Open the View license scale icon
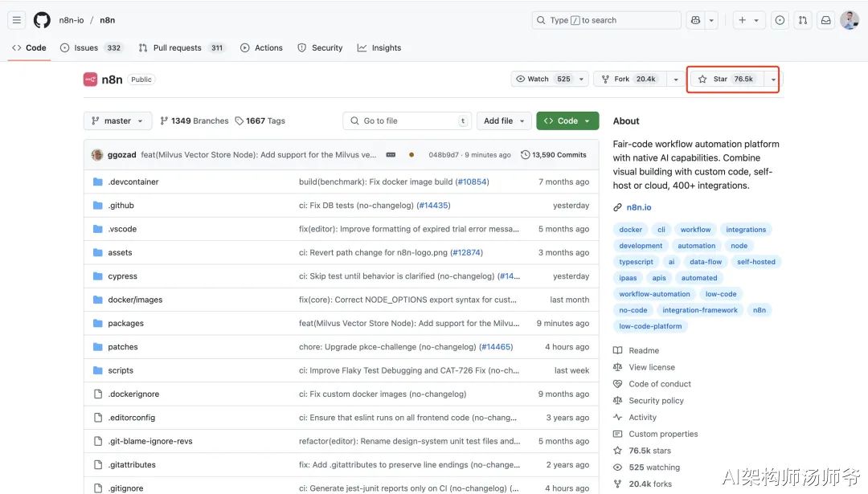This screenshot has height=494, width=868. [x=618, y=367]
